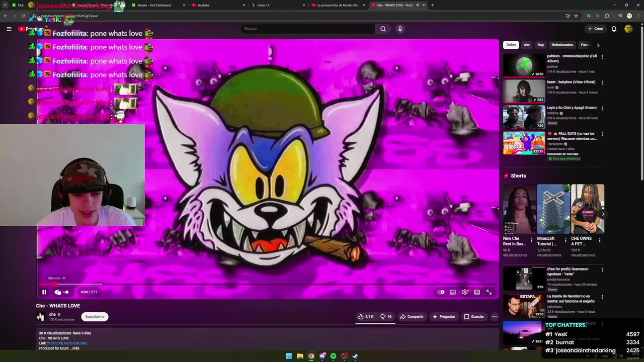Select the Todos filter chip

point(511,45)
